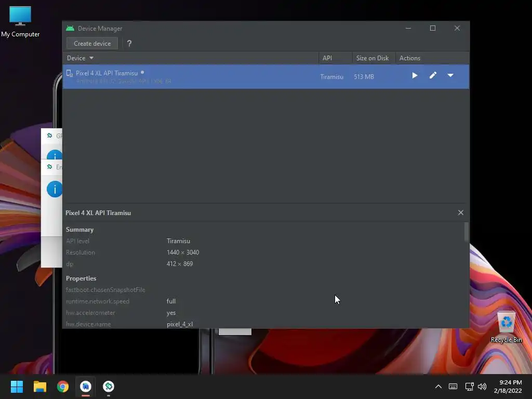This screenshot has width=532, height=399.
Task: Click the resolution value 1440 × 3040
Action: [x=183, y=252]
